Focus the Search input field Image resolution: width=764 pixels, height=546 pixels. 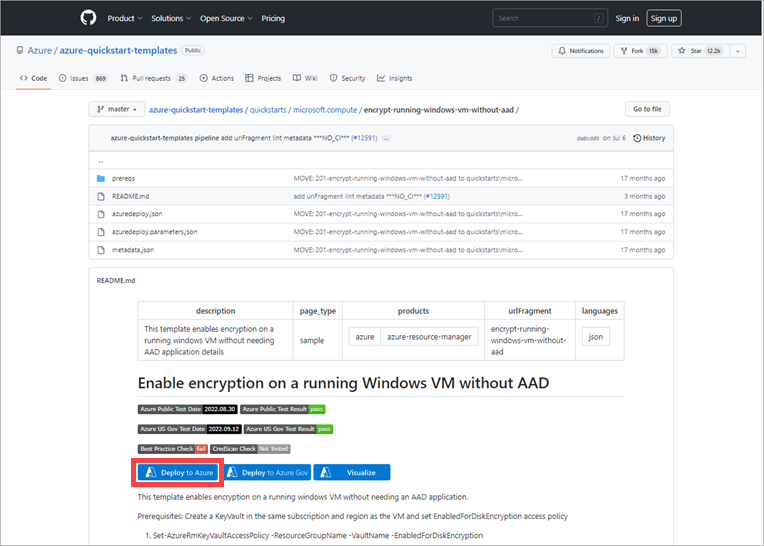point(550,18)
